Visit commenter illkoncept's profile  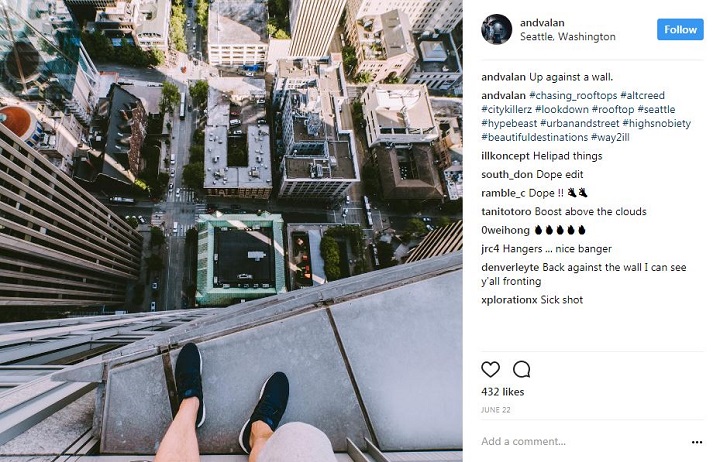(505, 156)
